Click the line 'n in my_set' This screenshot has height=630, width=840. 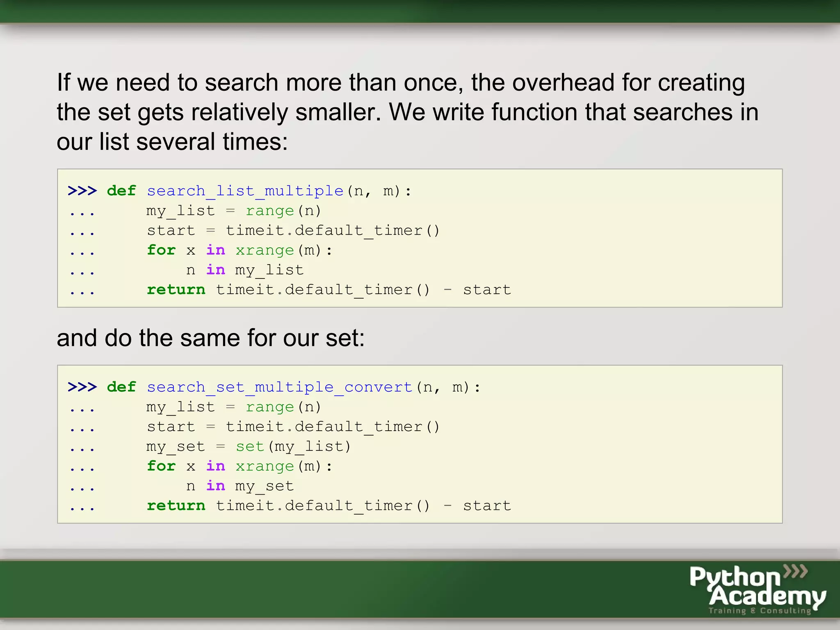pos(240,486)
